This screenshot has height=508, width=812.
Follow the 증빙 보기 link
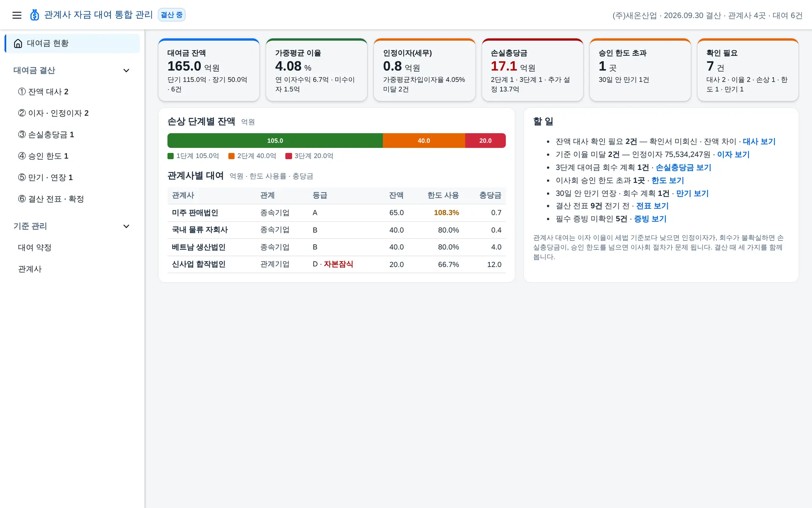coord(650,219)
